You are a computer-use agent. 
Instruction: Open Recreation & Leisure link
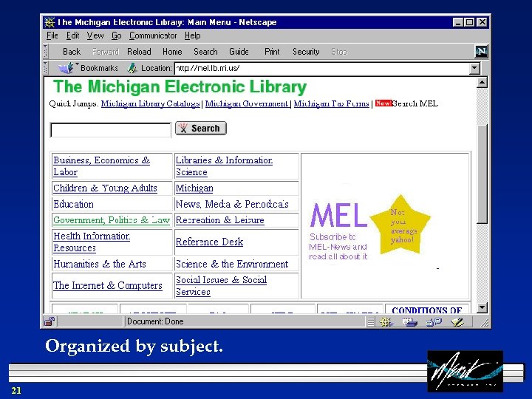click(x=220, y=220)
